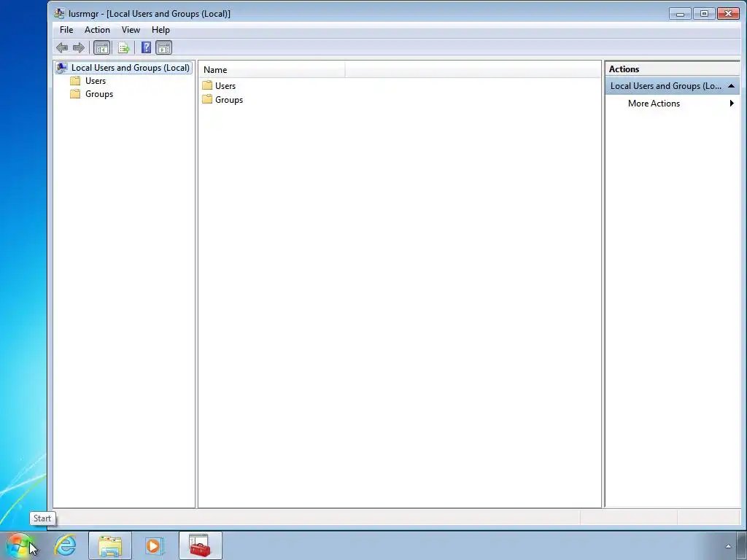Click the Back arrow toolbar icon
Image resolution: width=747 pixels, height=560 pixels.
[62, 47]
